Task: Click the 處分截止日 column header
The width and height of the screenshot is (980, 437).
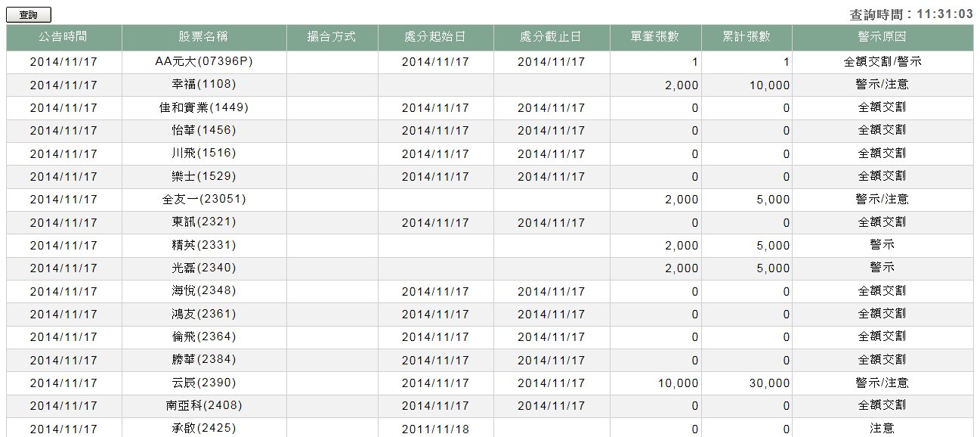Action: (x=551, y=37)
